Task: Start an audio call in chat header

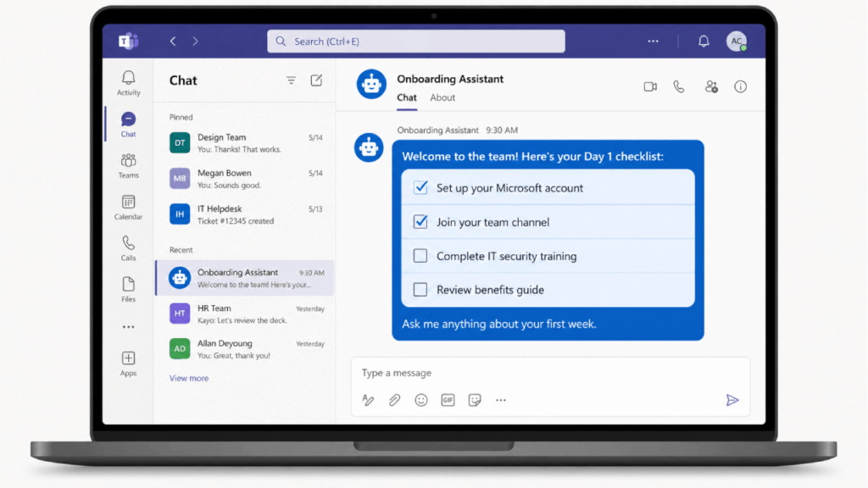Action: coord(679,87)
